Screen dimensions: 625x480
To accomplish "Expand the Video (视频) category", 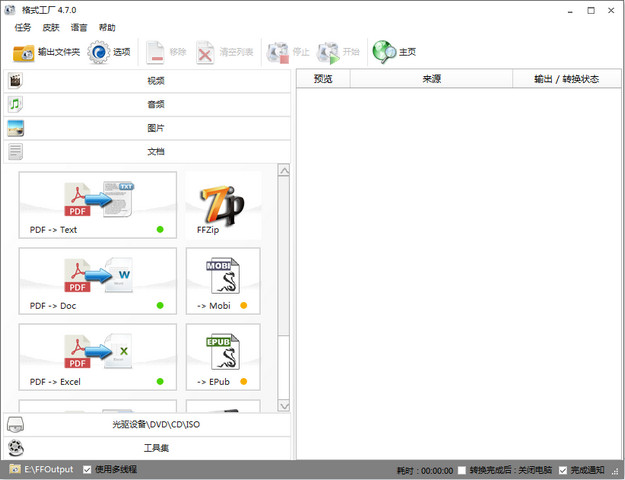I will tap(147, 81).
